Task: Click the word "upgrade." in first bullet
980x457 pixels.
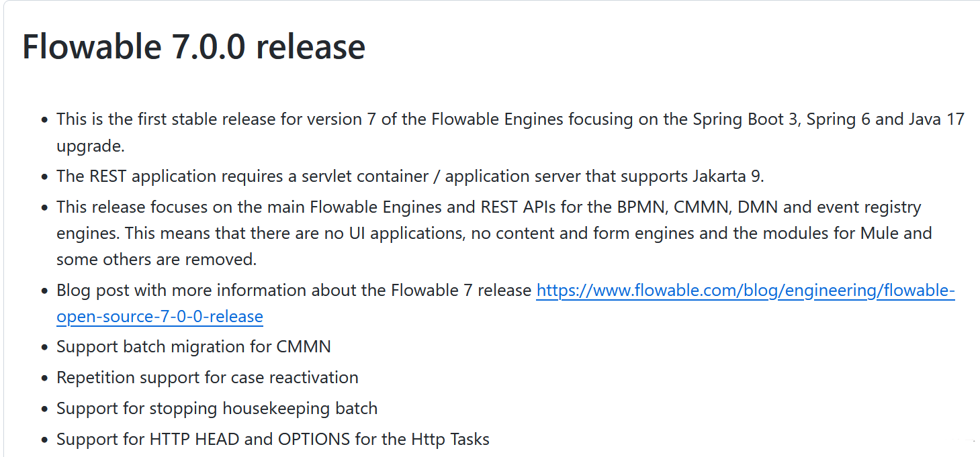Action: 90,146
